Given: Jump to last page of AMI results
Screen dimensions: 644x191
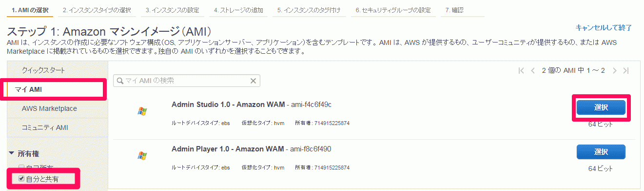Looking at the screenshot, I should click(x=626, y=71).
